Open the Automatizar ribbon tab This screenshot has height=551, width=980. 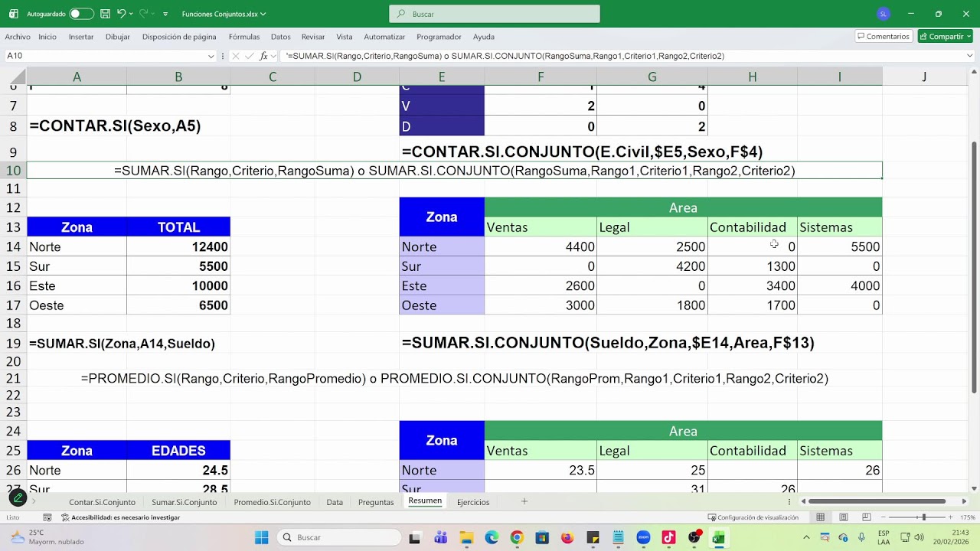pyautogui.click(x=384, y=37)
